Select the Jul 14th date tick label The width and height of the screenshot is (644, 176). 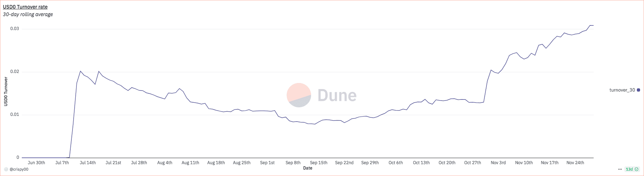(88, 163)
